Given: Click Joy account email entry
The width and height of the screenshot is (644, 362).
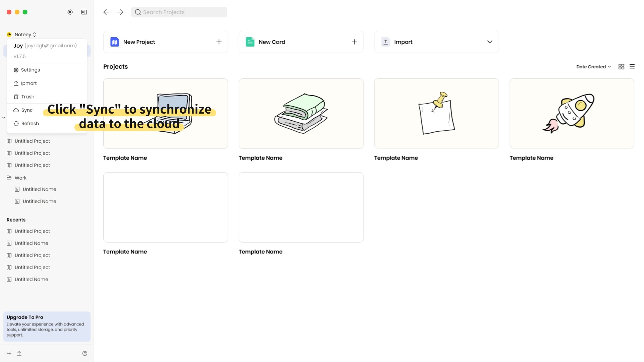Looking at the screenshot, I should [x=45, y=46].
